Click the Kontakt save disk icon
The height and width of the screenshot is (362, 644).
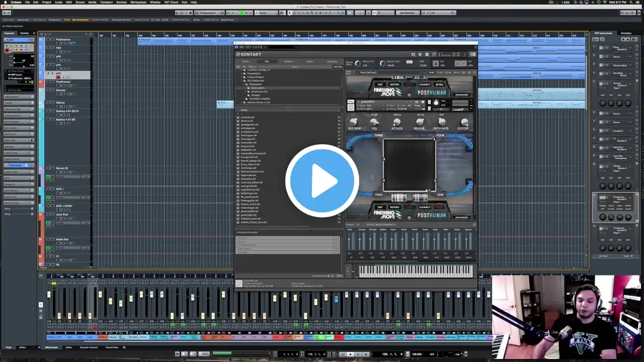(x=413, y=54)
